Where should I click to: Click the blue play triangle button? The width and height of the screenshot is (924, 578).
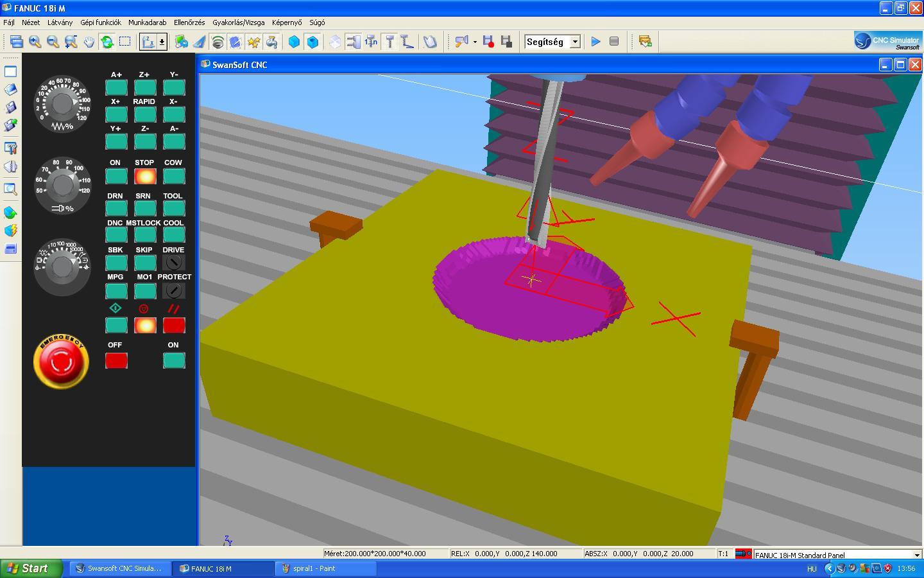(x=596, y=42)
